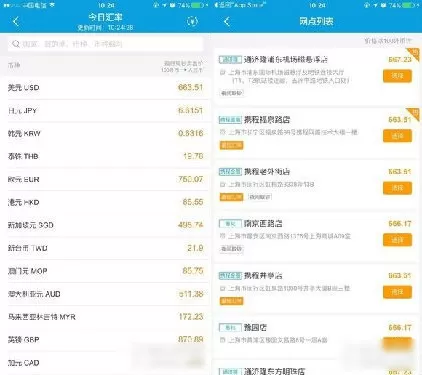422x375 pixels.
Task: Open the 澳大利亚元 AUD rate row
Action: [x=105, y=294]
